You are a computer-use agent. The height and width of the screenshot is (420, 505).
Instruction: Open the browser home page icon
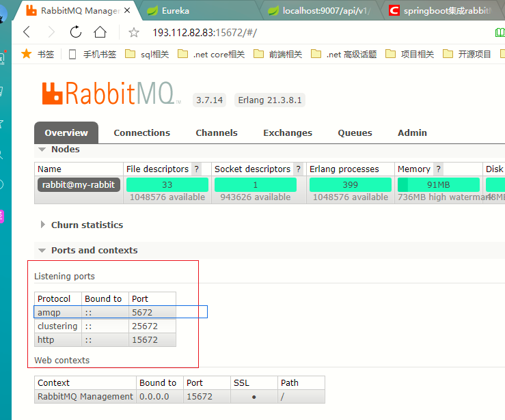(x=100, y=32)
